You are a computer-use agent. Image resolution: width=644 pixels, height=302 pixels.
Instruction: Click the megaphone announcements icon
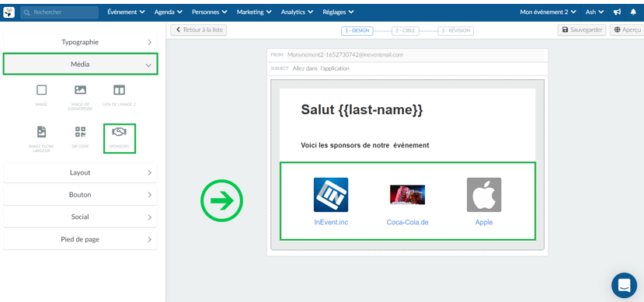617,12
